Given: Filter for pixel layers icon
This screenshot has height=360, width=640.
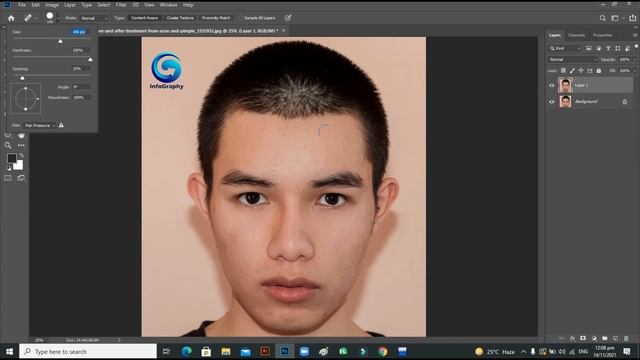Looking at the screenshot, I should coord(589,49).
